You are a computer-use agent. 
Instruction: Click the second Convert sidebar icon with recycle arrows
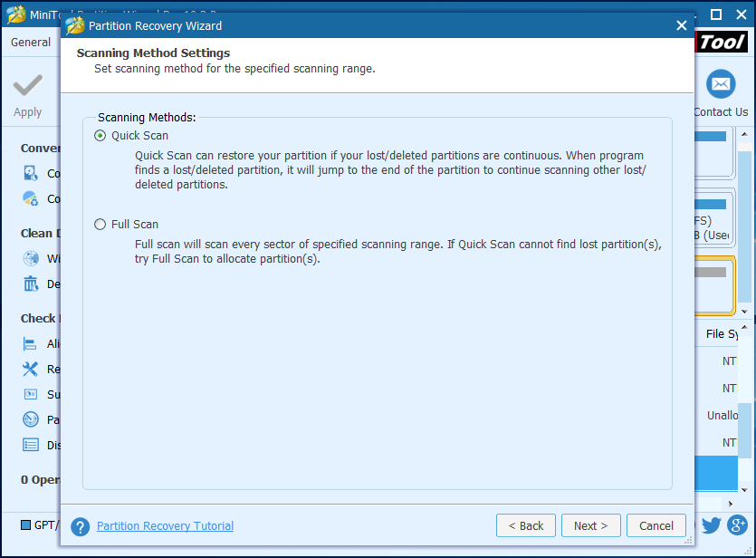tap(31, 198)
